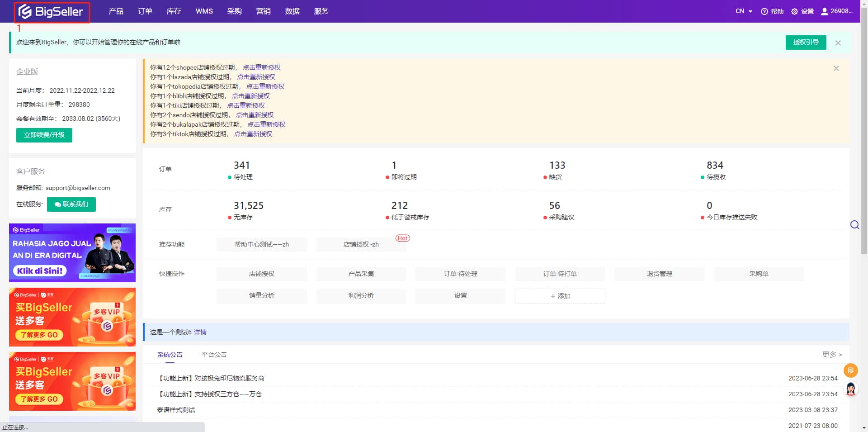Open settings via the gear icon

(x=794, y=11)
